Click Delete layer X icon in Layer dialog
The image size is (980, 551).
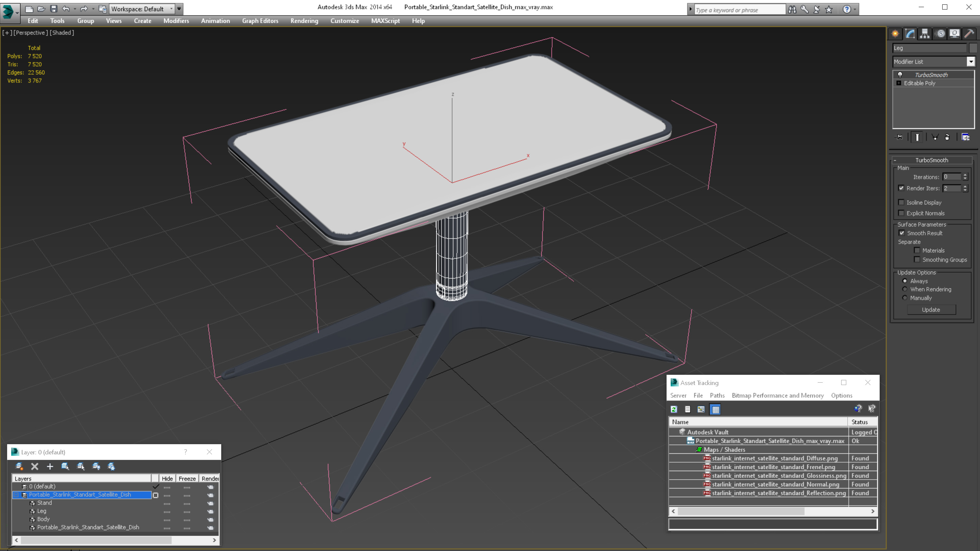[35, 466]
